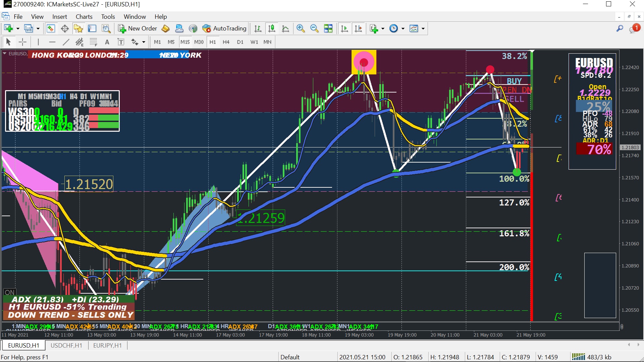Image resolution: width=644 pixels, height=362 pixels.
Task: Open the Templates dropdown arrow
Action: 423,28
